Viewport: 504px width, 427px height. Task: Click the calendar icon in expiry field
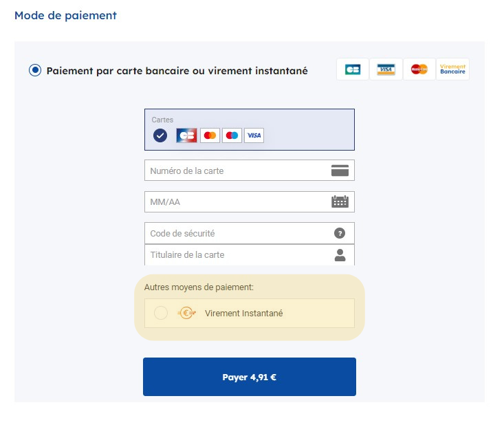340,202
